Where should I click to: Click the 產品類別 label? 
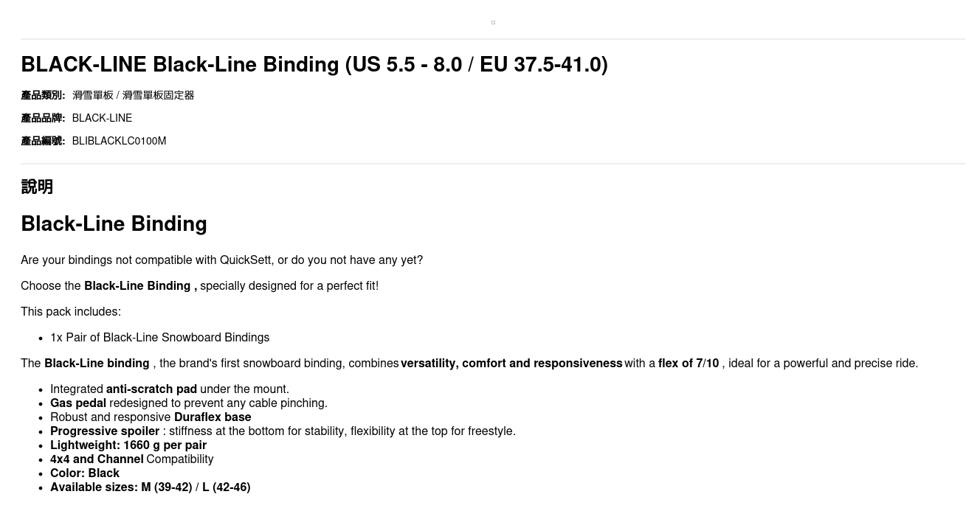coord(43,95)
